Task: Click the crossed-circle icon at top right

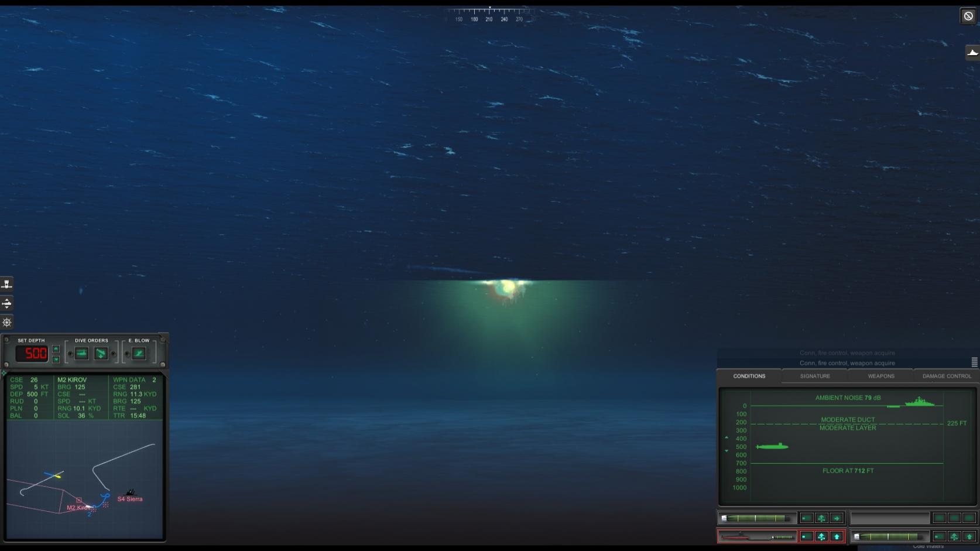Action: coord(968,16)
